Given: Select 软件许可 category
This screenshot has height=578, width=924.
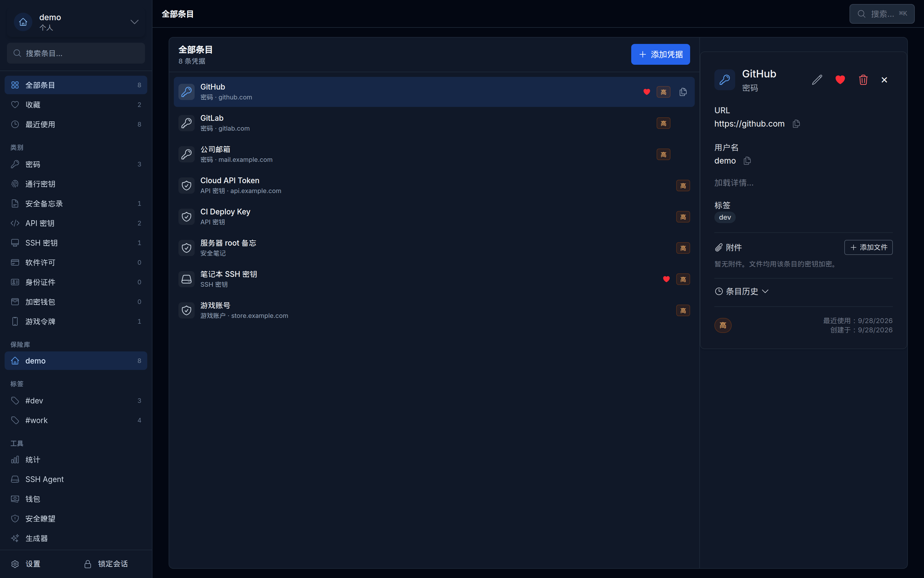Looking at the screenshot, I should pyautogui.click(x=76, y=263).
